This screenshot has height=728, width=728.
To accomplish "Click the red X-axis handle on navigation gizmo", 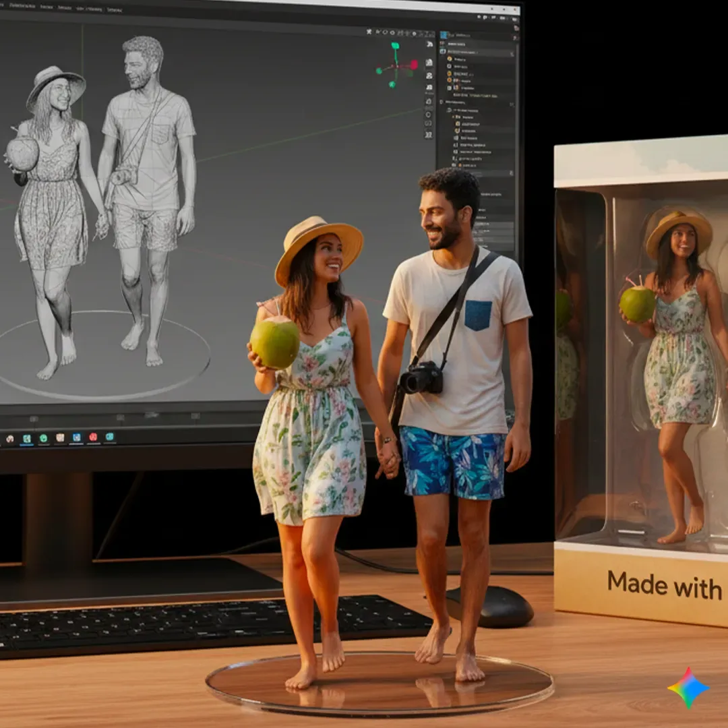I will coord(413,64).
